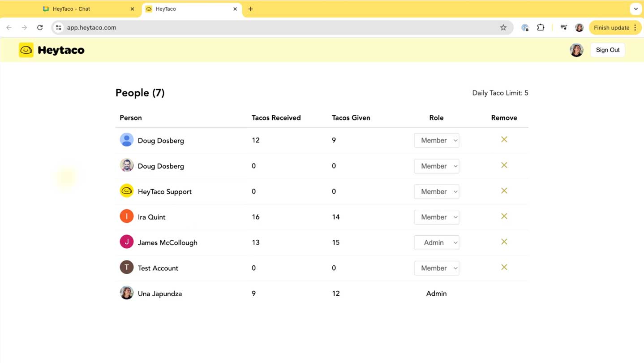Click Una Japundza's 12 tacos given value
The height and width of the screenshot is (363, 644).
pyautogui.click(x=335, y=294)
